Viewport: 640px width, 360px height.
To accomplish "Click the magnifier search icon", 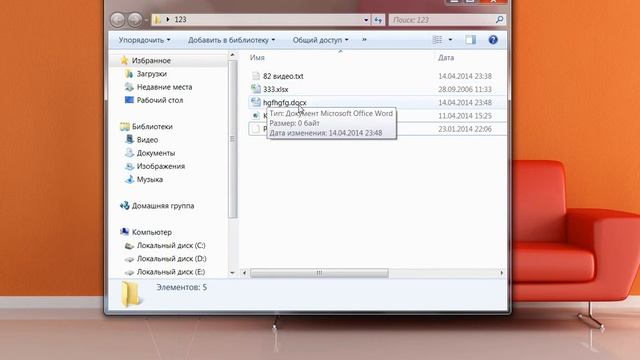I will click(x=499, y=19).
